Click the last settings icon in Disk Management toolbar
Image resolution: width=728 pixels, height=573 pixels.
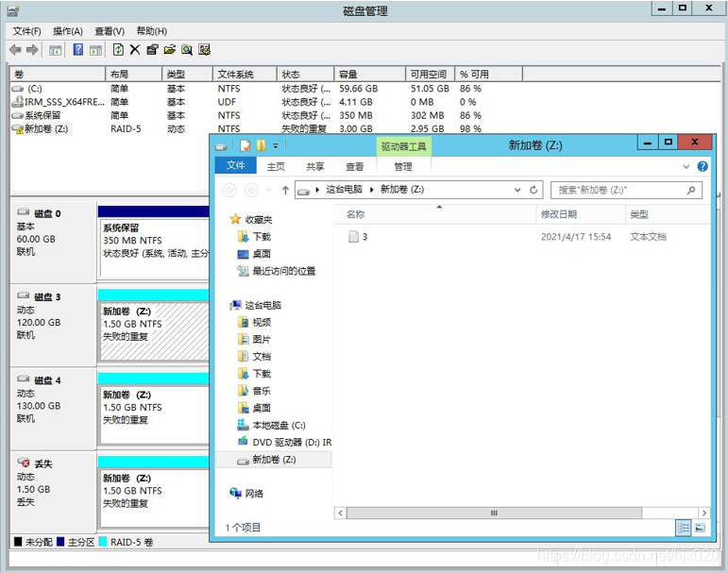point(204,50)
